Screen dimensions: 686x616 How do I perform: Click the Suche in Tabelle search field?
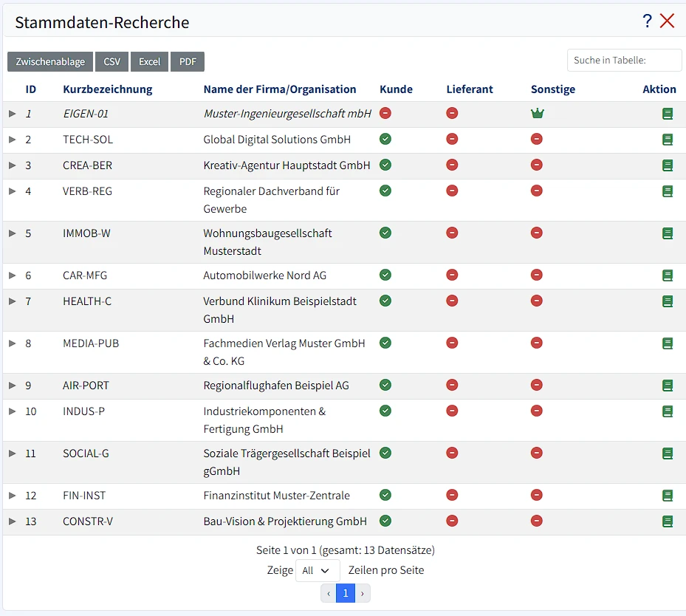624,60
